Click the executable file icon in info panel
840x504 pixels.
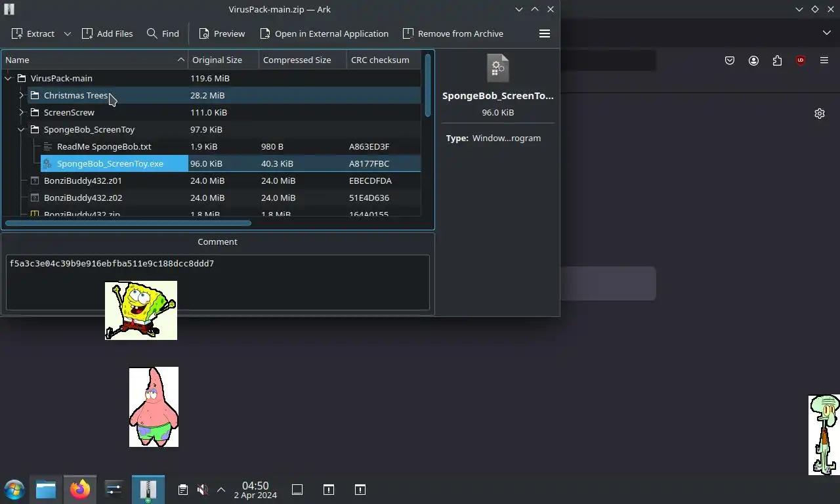click(498, 68)
